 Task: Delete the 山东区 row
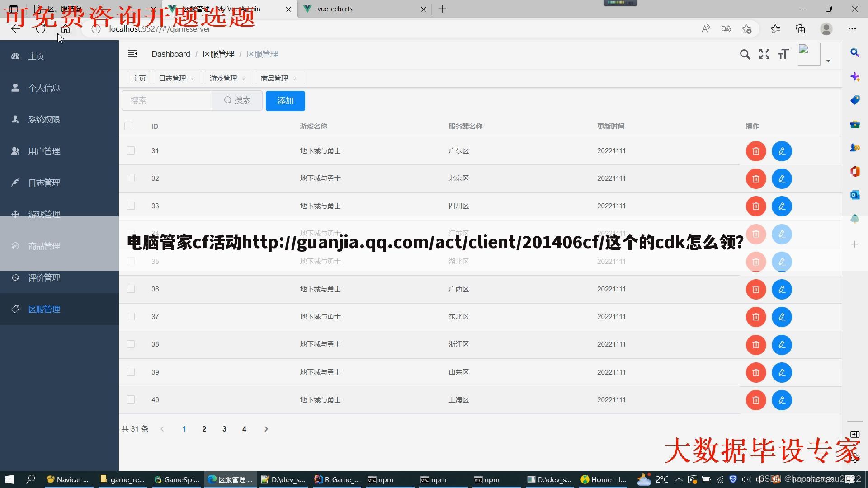(x=755, y=372)
